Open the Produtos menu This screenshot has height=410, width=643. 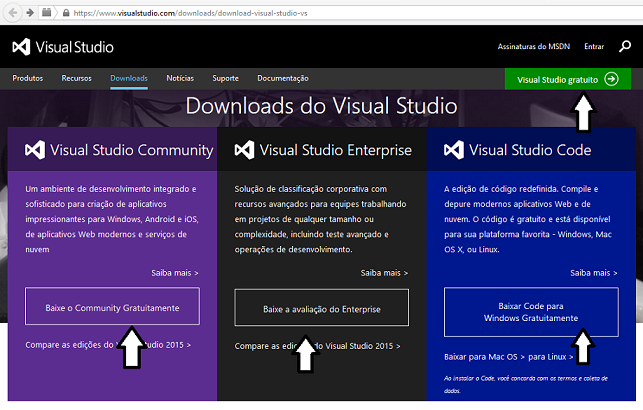coord(27,78)
